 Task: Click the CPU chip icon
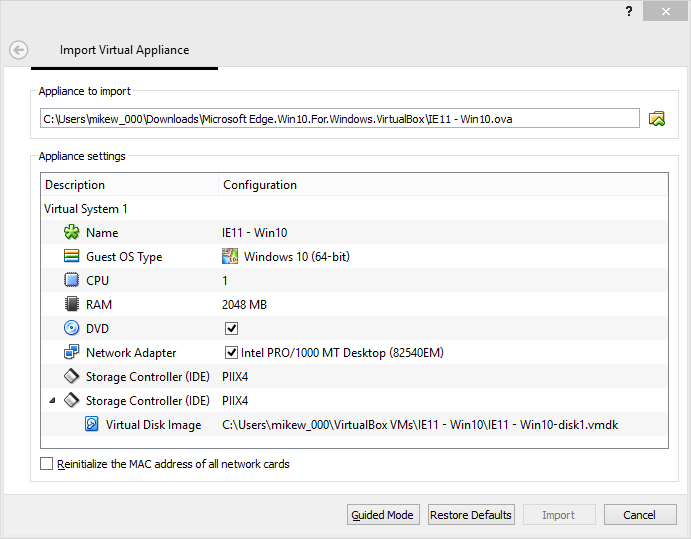click(x=71, y=280)
